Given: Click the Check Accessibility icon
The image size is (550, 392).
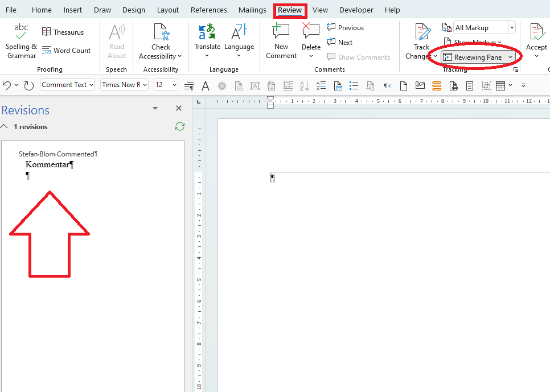Looking at the screenshot, I should (x=162, y=32).
